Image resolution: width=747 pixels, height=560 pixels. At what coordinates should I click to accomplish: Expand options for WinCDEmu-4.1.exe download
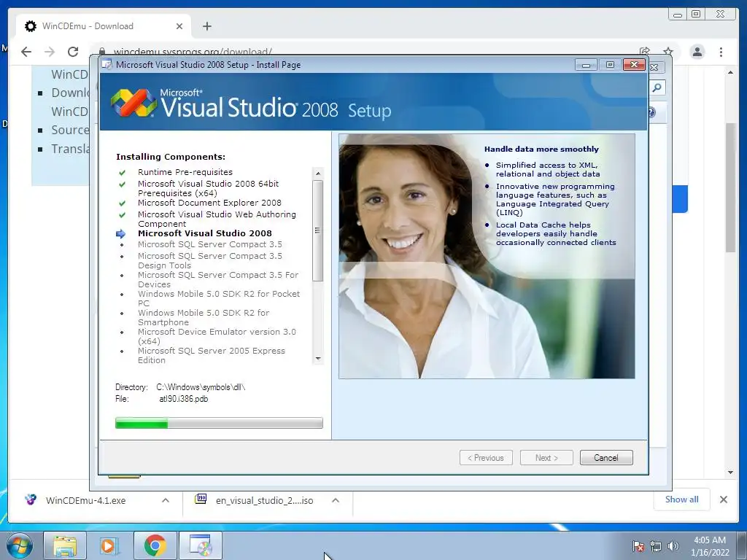click(166, 500)
